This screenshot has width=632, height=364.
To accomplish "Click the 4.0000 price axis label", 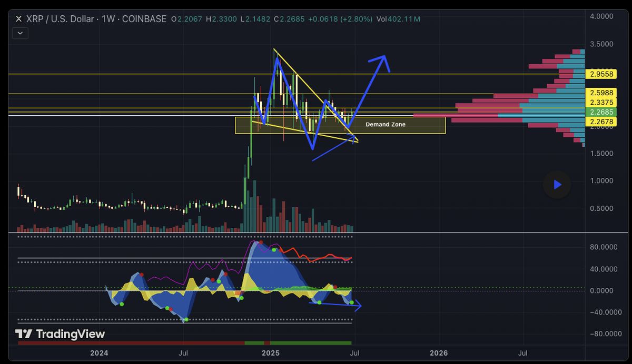I will (x=601, y=16).
